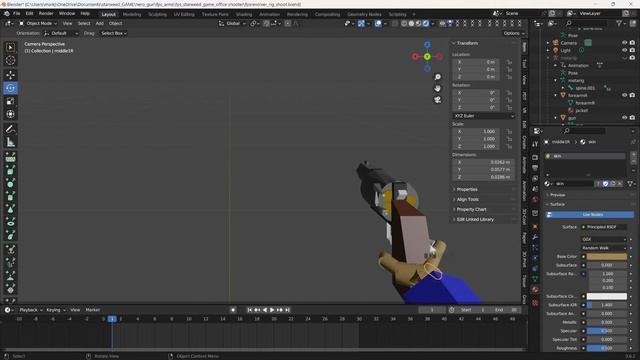Click the viewport pan hand icon
The image size is (640, 360).
(x=438, y=88)
